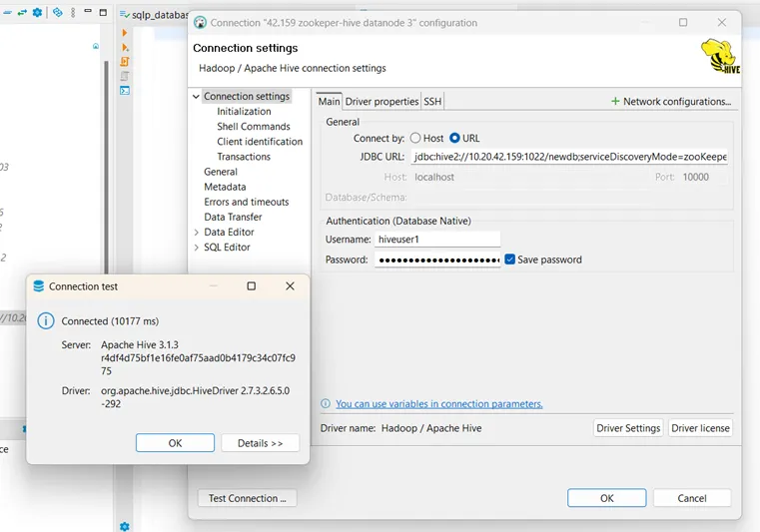Viewport: 760px width, 532px height.
Task: Select URL connect-by radio button
Action: [x=454, y=138]
